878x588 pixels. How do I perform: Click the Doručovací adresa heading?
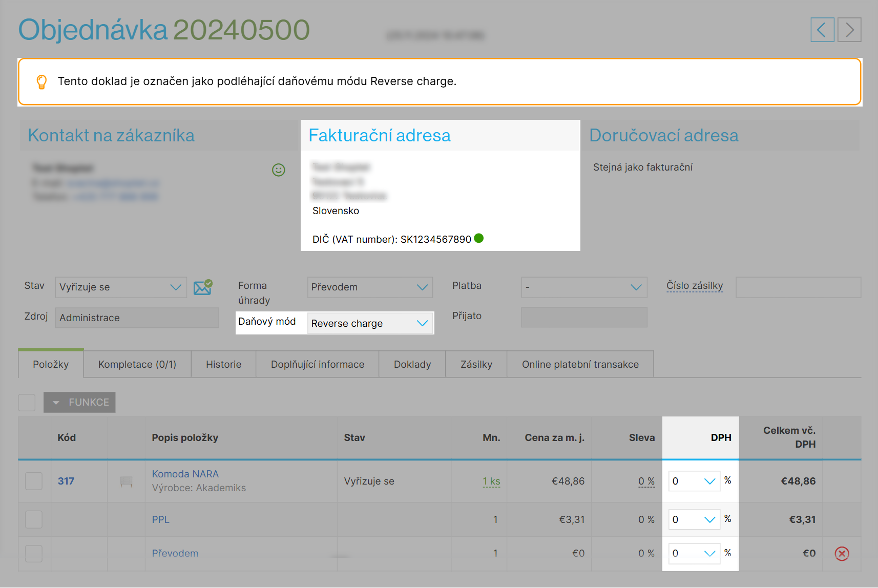coord(664,135)
